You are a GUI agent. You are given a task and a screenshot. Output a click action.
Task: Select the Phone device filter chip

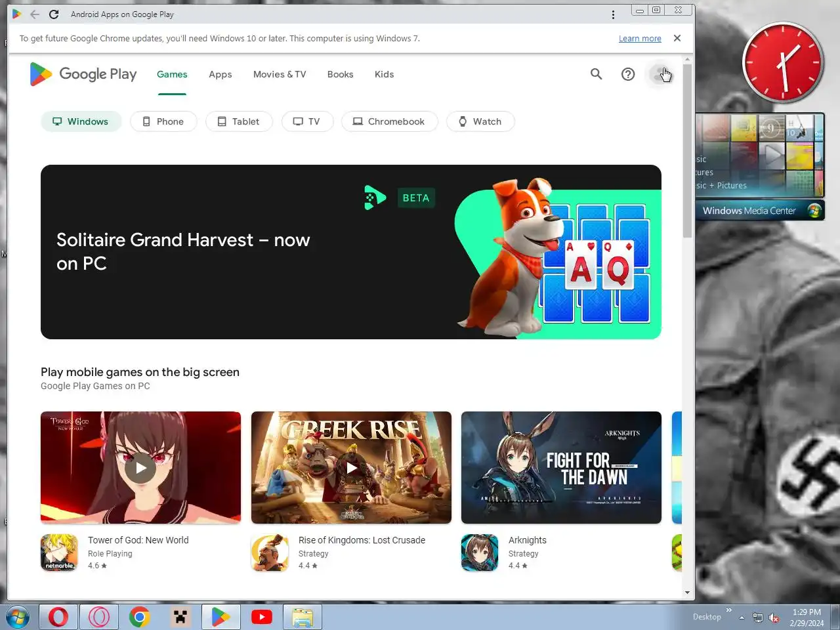coord(163,121)
